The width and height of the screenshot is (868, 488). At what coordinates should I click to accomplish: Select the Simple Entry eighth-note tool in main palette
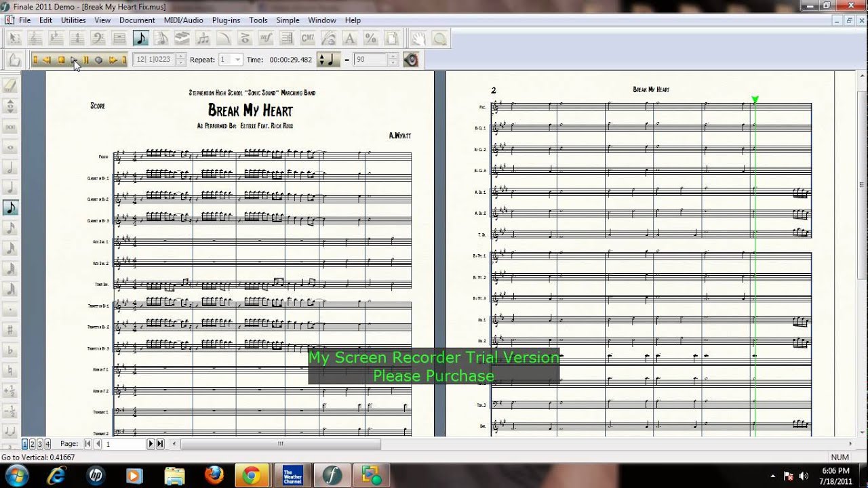pyautogui.click(x=140, y=38)
